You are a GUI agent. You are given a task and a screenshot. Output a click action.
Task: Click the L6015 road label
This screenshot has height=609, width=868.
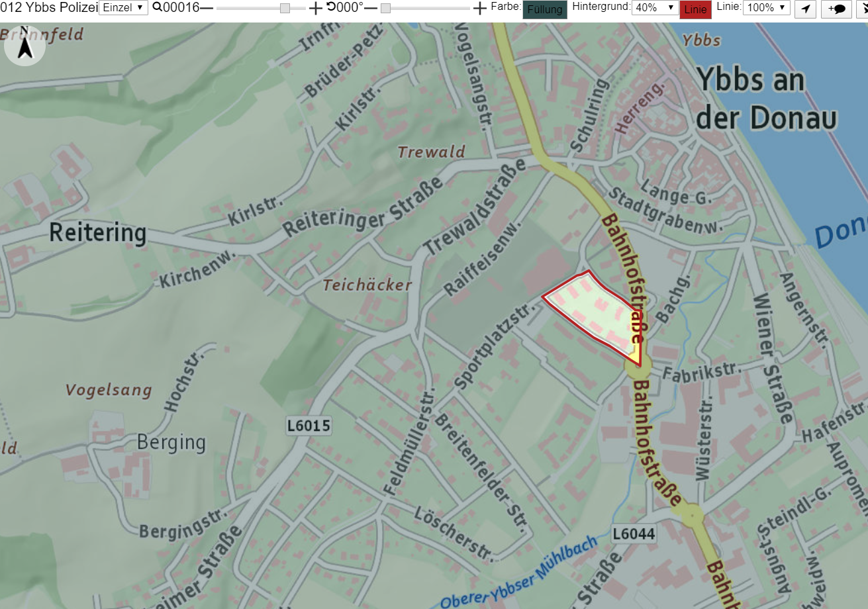(309, 426)
